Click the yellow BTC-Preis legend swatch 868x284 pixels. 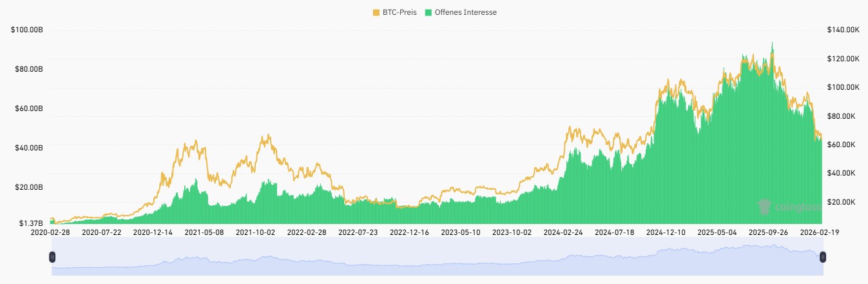point(377,12)
